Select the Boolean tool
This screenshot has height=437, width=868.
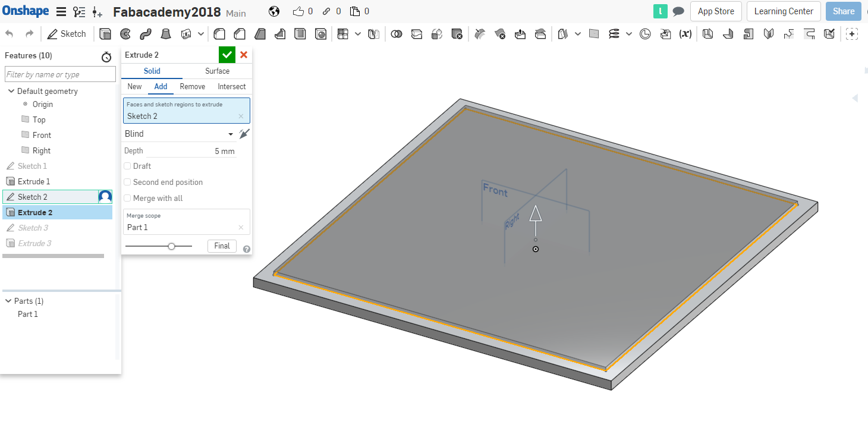pos(397,34)
